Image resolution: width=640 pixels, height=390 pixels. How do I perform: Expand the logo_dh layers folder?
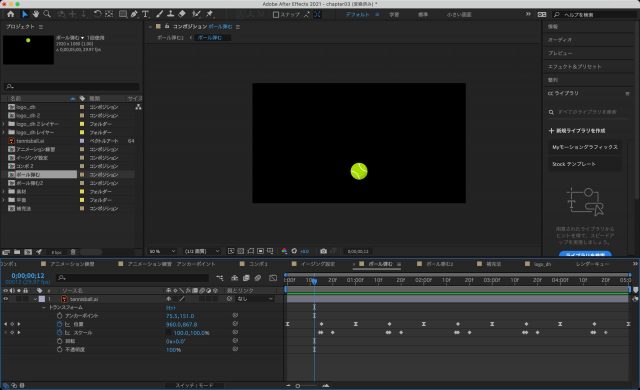[x=4, y=132]
